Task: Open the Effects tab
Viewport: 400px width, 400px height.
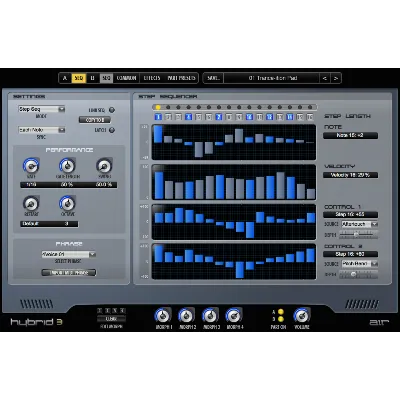Action: (152, 78)
